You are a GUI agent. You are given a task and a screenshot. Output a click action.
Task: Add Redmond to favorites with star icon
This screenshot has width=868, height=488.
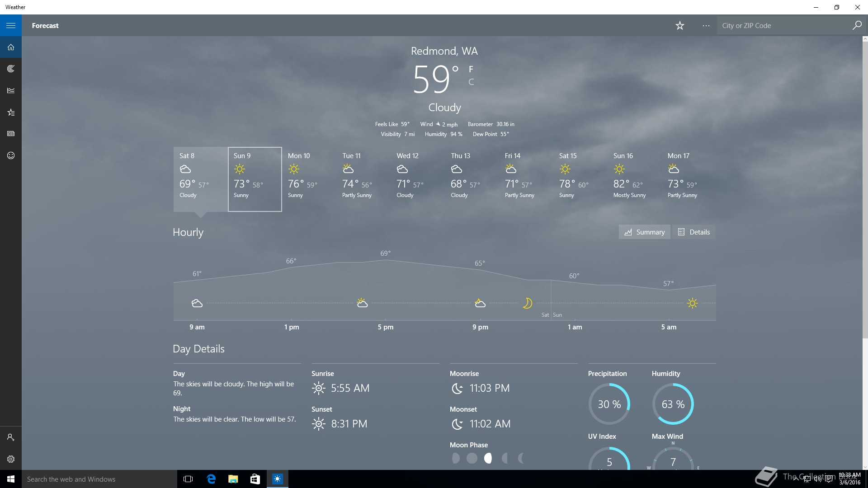click(x=679, y=26)
